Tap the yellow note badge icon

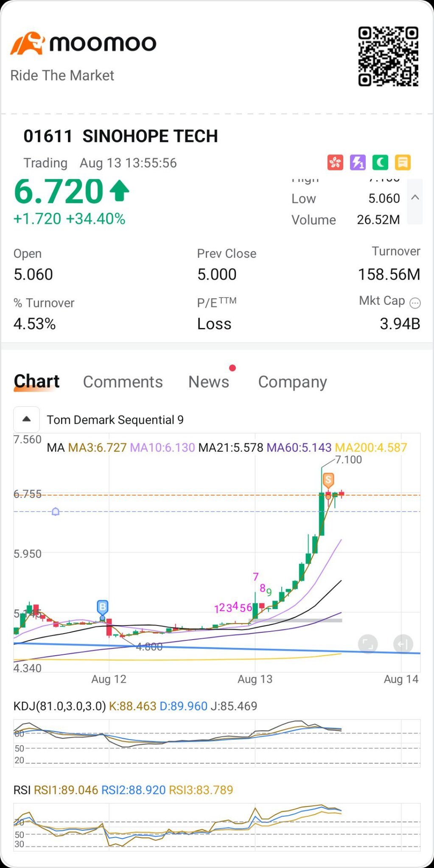pyautogui.click(x=403, y=162)
